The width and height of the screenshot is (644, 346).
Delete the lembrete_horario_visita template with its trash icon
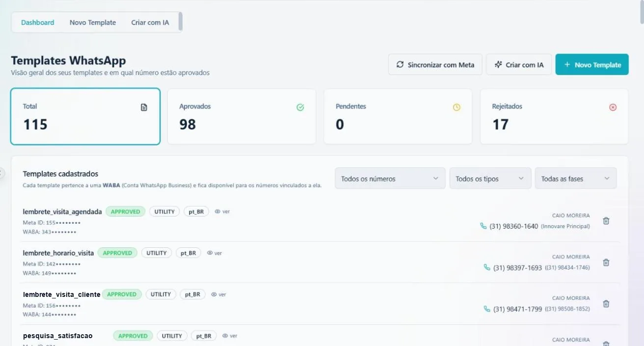(606, 263)
